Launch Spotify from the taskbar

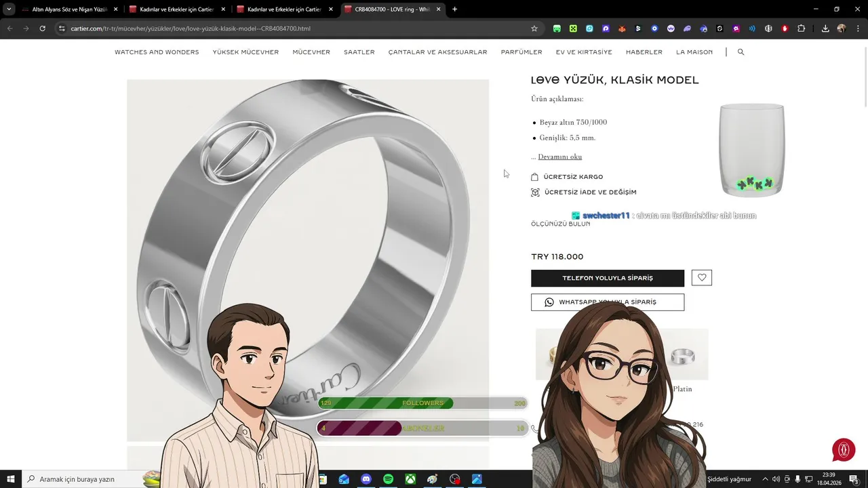tap(388, 479)
